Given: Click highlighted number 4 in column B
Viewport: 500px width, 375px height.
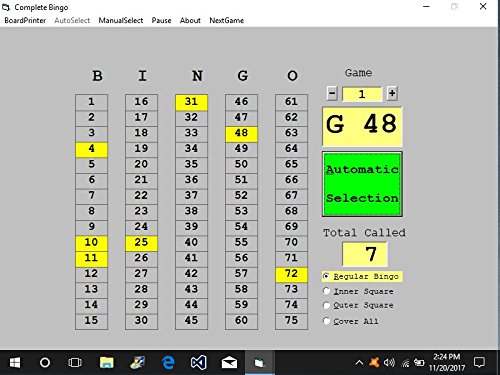Looking at the screenshot, I should pos(91,150).
